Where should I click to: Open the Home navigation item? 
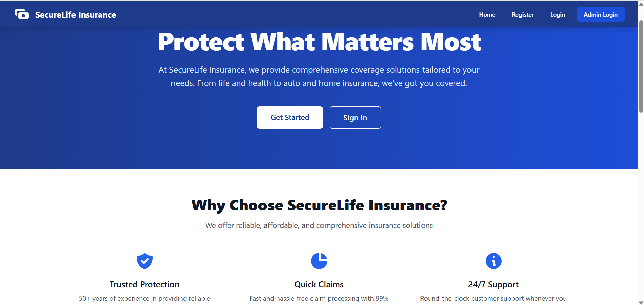487,14
